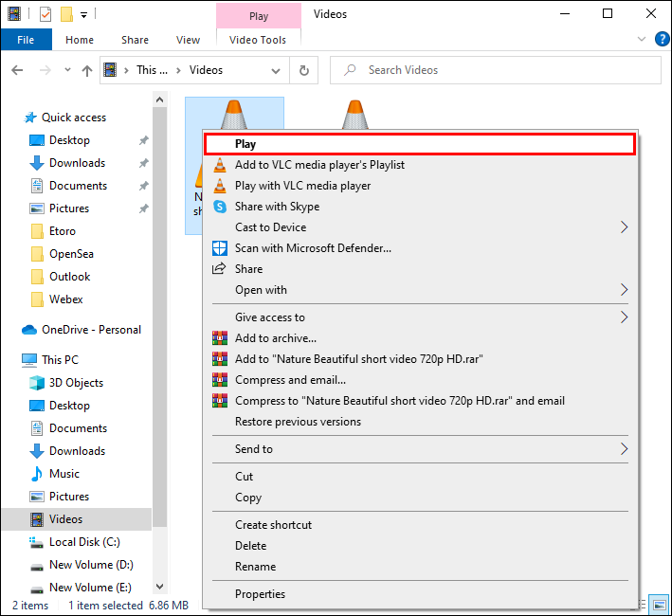Image resolution: width=672 pixels, height=616 pixels.
Task: Select the second VLC video file
Action: pos(355,114)
